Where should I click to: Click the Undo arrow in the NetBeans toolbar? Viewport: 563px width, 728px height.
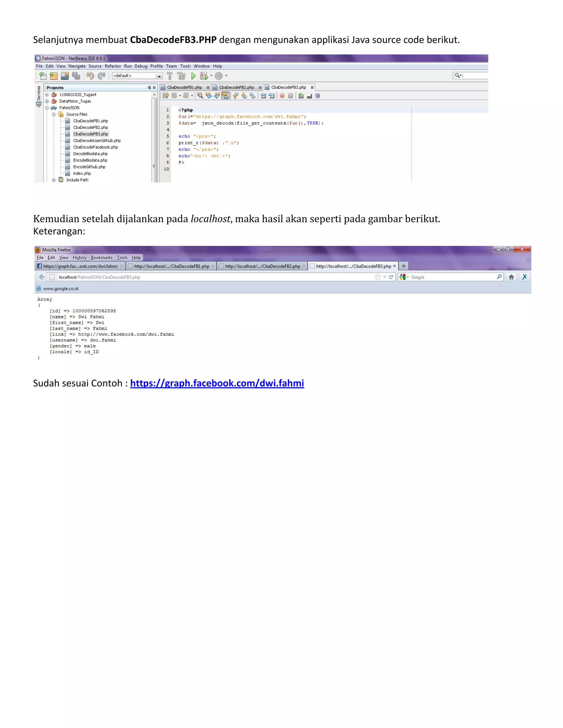(90, 76)
